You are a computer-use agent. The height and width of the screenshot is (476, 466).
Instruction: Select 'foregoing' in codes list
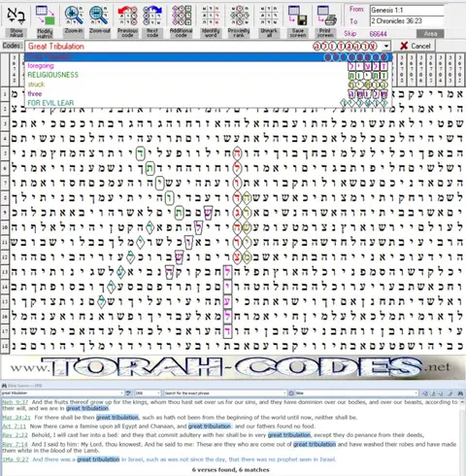point(209,66)
